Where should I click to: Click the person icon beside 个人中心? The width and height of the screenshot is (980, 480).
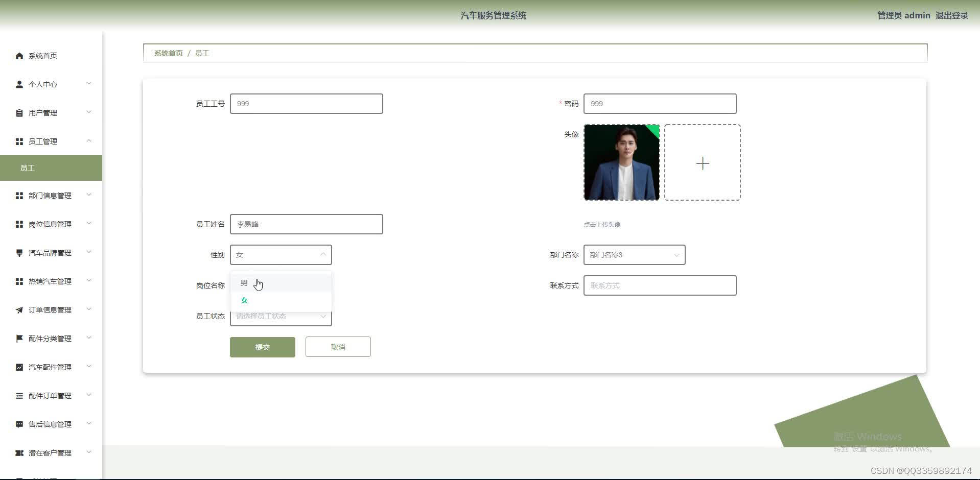click(x=19, y=84)
